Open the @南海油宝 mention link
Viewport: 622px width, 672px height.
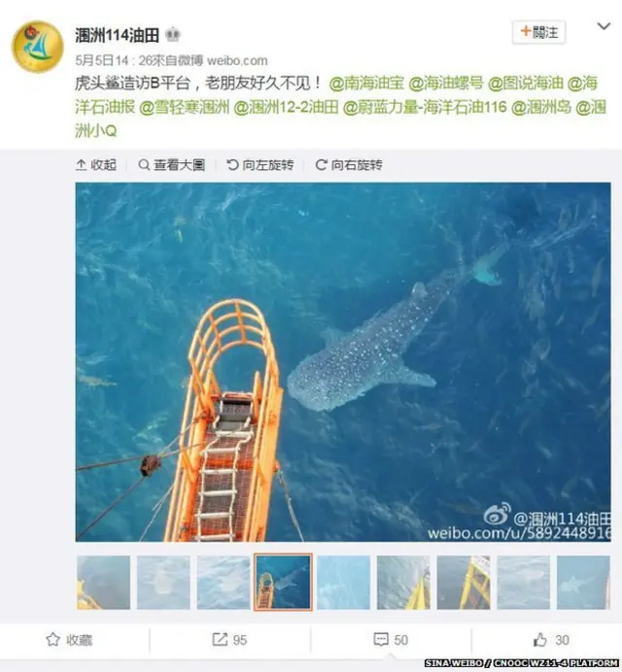coord(366,83)
